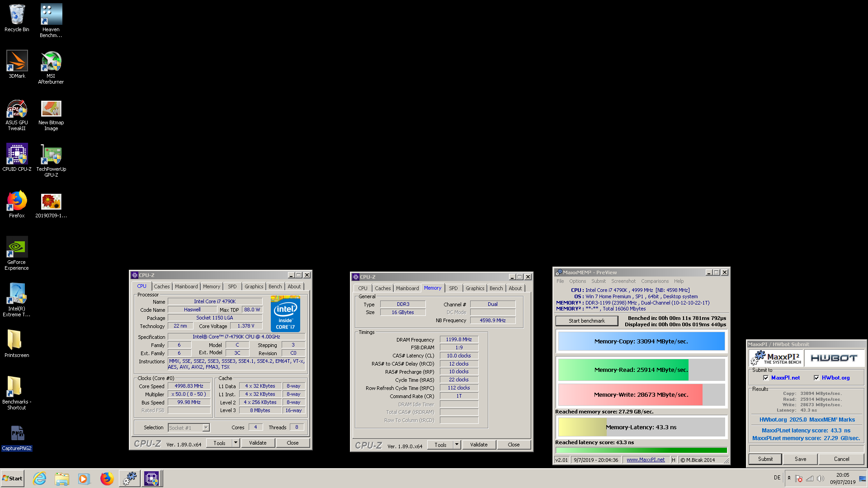This screenshot has width=868, height=488.
Task: Open CPUID CPU-Z desktop shortcut
Action: tap(17, 157)
